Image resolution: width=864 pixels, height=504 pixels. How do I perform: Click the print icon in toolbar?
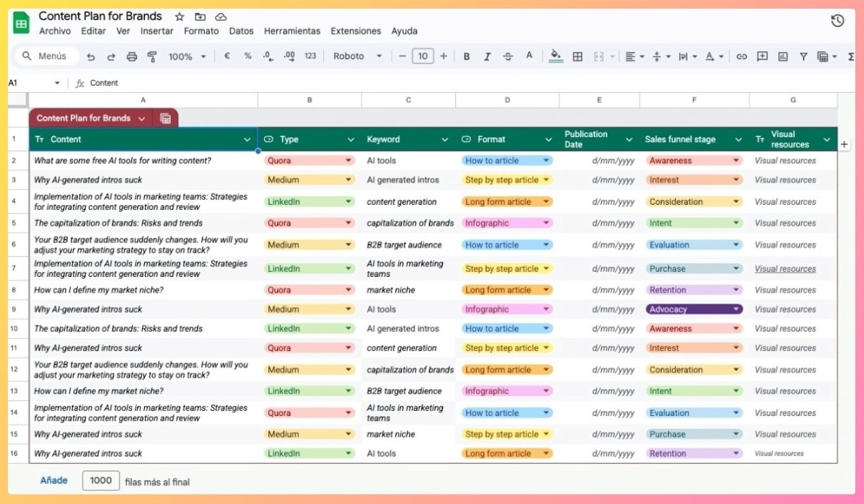[131, 56]
